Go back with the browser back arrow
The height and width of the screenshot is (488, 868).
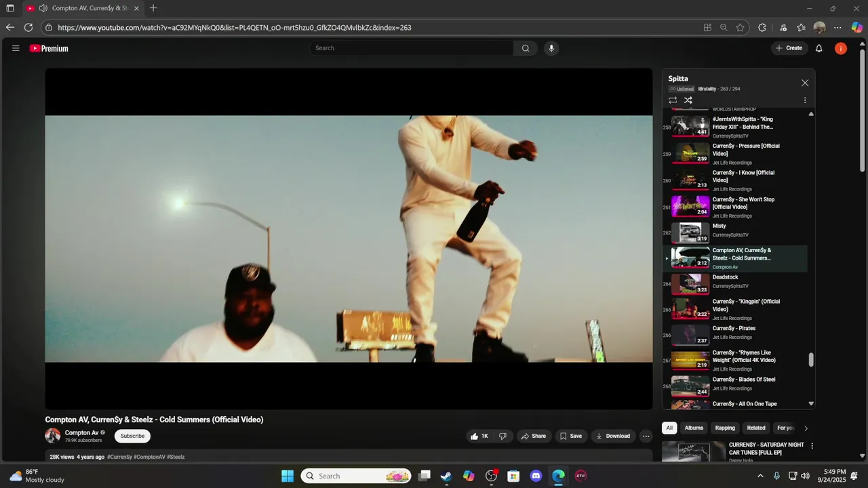tap(9, 28)
